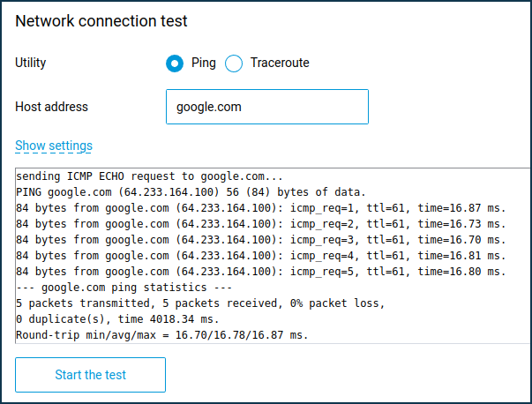Click the Ping option label text
The image size is (532, 404).
coord(204,64)
